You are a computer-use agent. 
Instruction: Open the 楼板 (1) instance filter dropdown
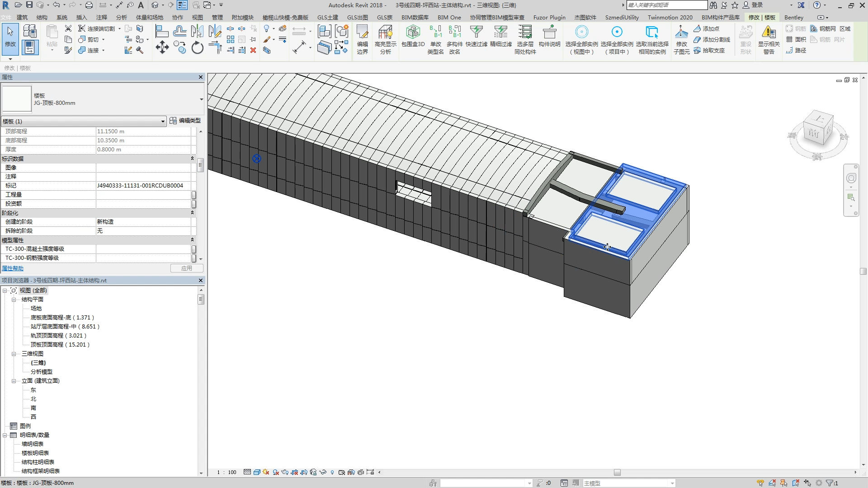(163, 121)
